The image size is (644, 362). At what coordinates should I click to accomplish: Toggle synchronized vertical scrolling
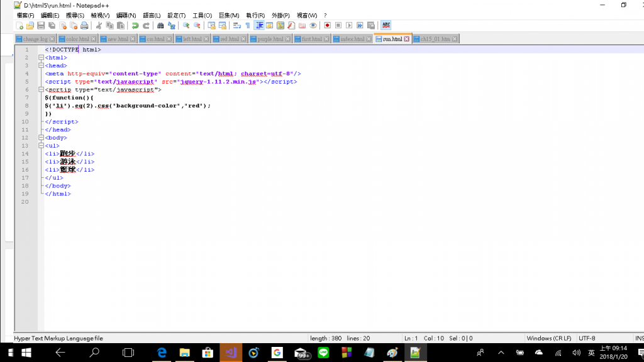[211, 25]
